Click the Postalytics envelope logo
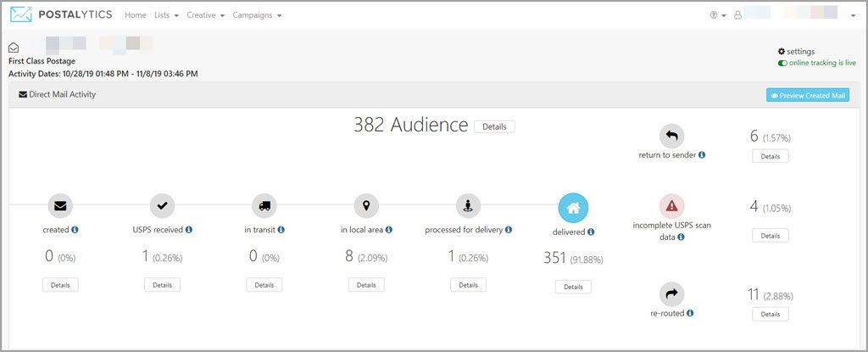The width and height of the screenshot is (868, 352). click(x=21, y=15)
